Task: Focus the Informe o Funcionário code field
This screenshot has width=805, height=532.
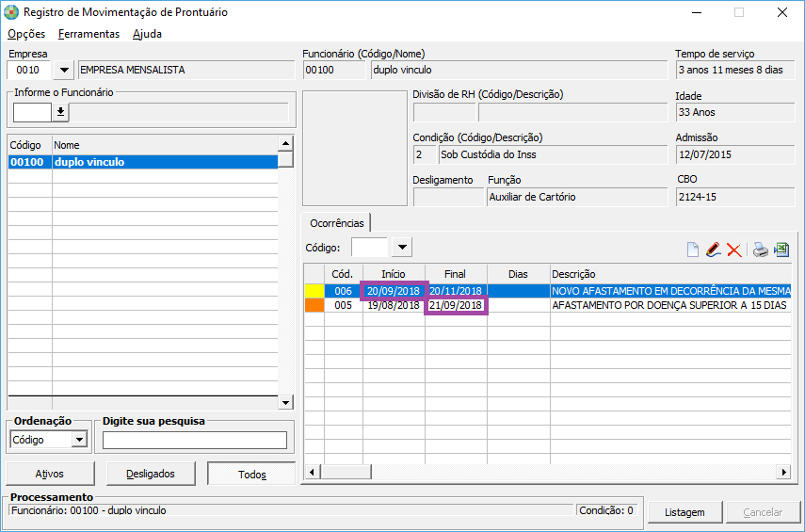Action: 32,112
